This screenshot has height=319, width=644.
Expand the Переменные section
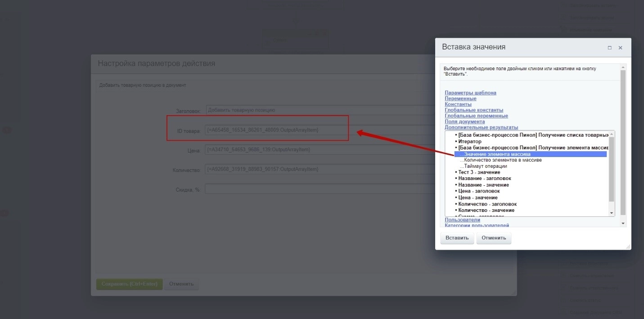460,99
